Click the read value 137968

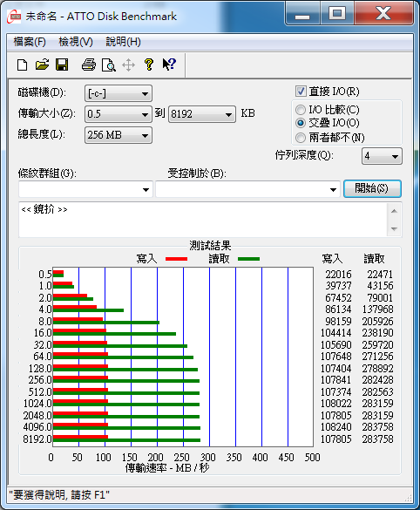point(378,309)
